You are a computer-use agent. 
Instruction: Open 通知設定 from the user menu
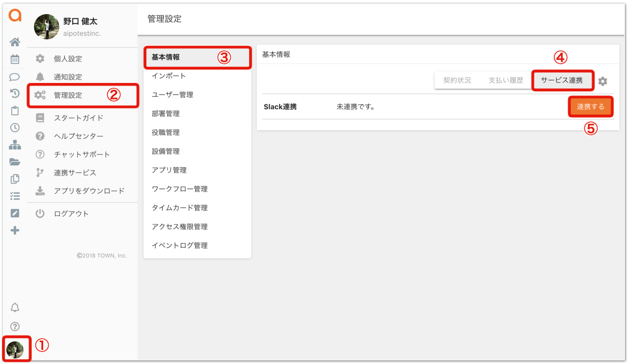[82, 77]
